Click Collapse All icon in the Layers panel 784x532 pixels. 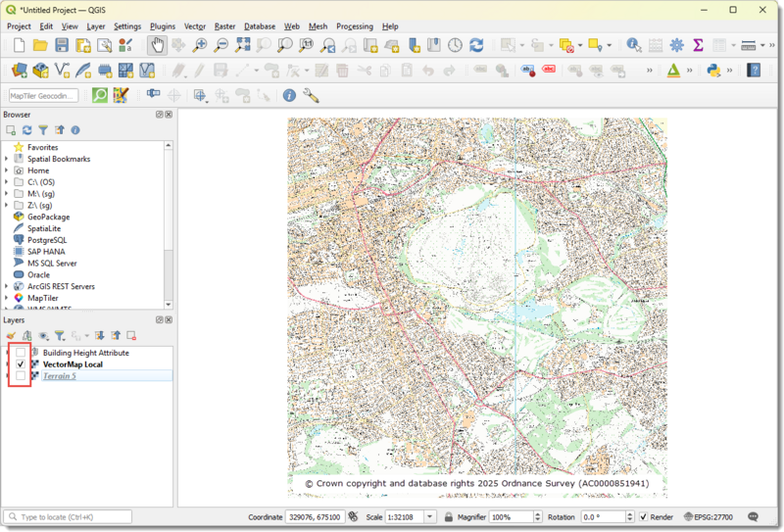116,335
